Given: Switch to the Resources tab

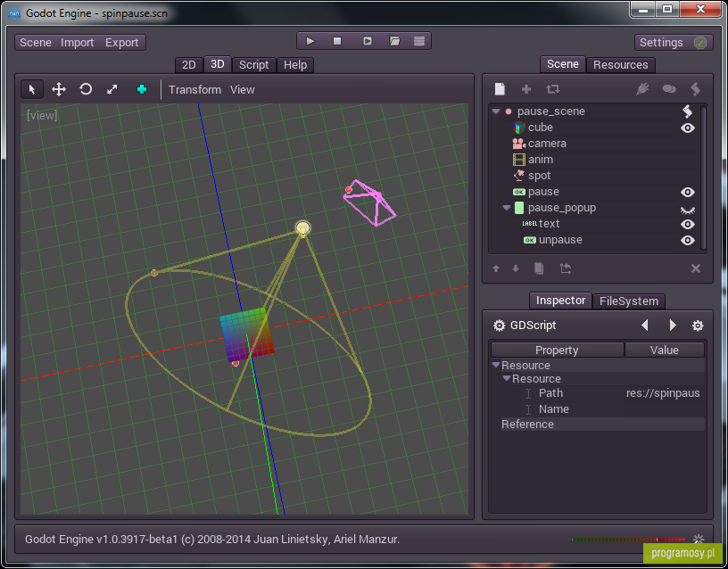Looking at the screenshot, I should 620,64.
